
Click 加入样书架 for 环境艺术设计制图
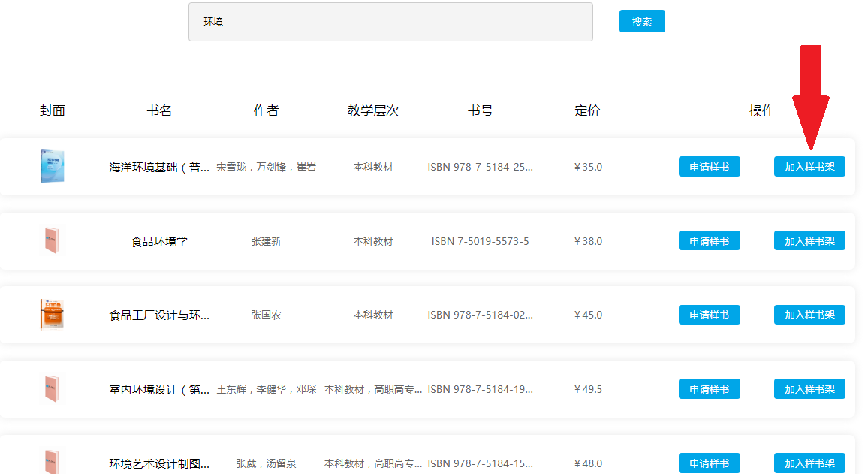809,463
